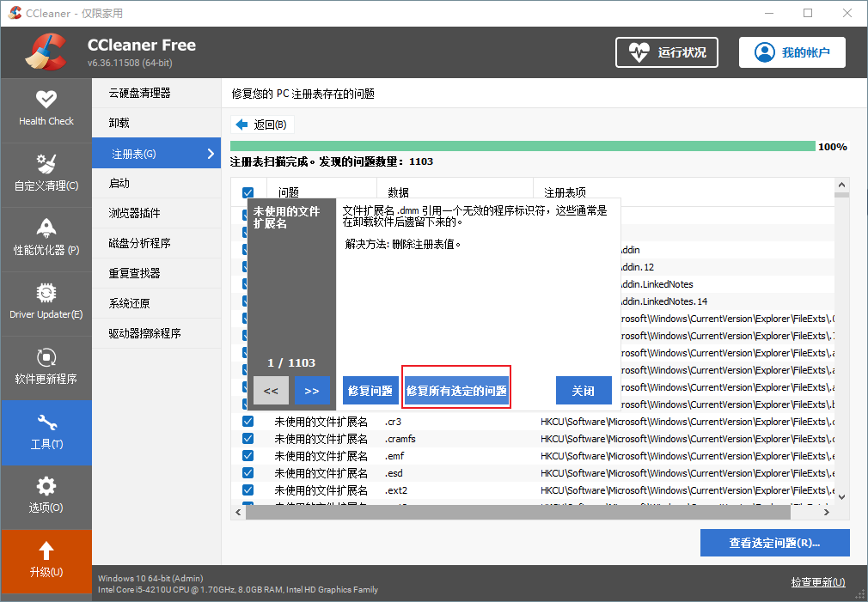Uncheck the .cr3 row checkbox
This screenshot has height=602, width=868.
coord(248,422)
